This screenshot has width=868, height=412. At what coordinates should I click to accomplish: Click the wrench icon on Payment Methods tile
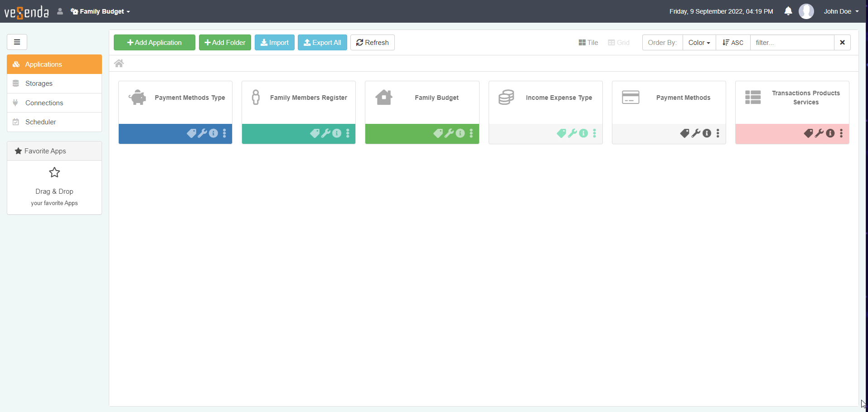tap(696, 133)
